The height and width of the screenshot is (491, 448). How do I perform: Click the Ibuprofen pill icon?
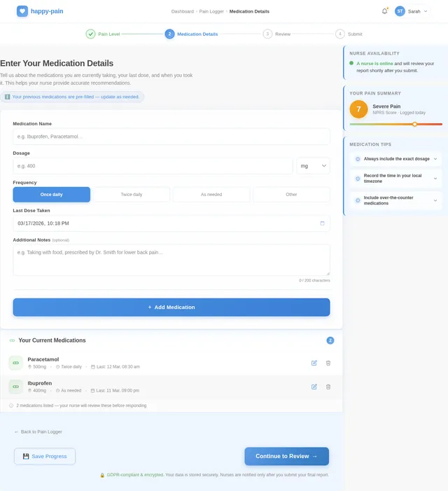(x=15, y=387)
